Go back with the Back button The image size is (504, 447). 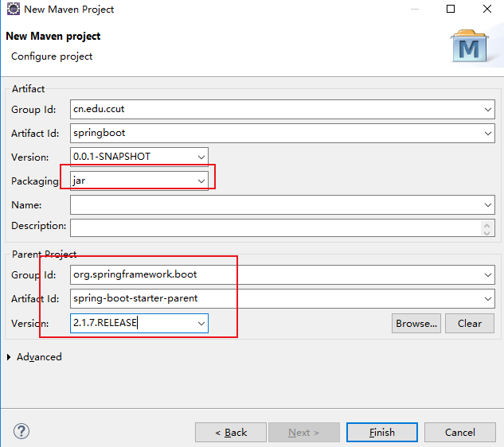pyautogui.click(x=231, y=432)
